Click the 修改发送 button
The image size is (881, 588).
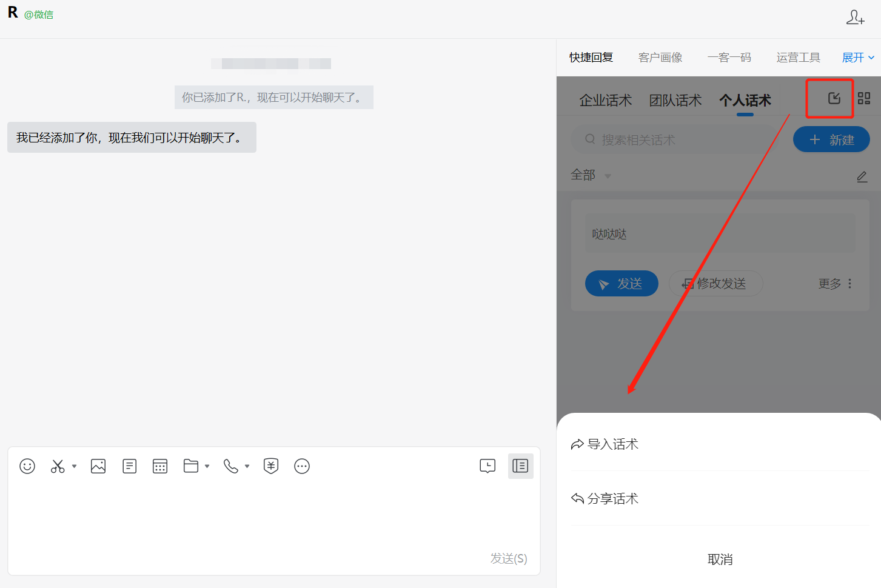(715, 283)
